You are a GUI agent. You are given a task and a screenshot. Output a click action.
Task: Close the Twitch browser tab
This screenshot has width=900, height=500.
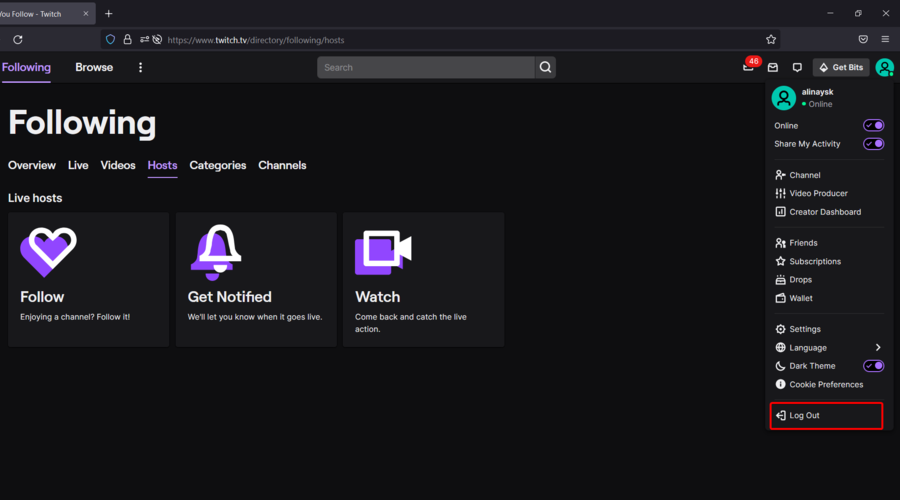click(86, 13)
